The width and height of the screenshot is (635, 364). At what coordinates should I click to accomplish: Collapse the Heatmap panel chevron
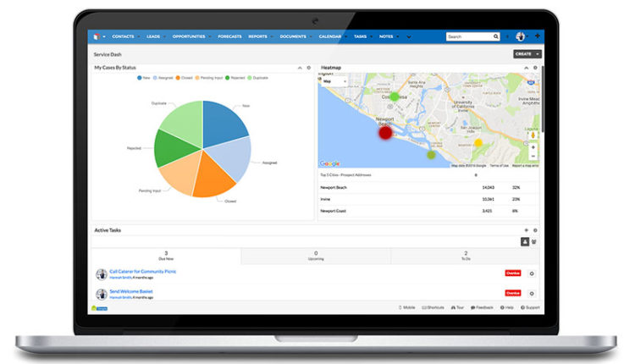(525, 68)
